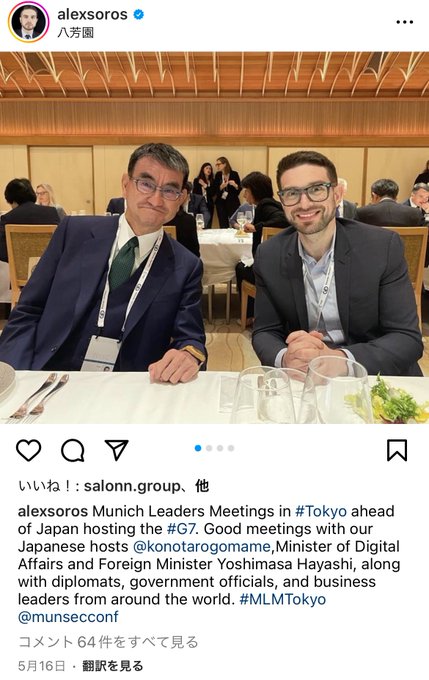View all 64 comments
The height and width of the screenshot is (680, 429).
pos(108,642)
